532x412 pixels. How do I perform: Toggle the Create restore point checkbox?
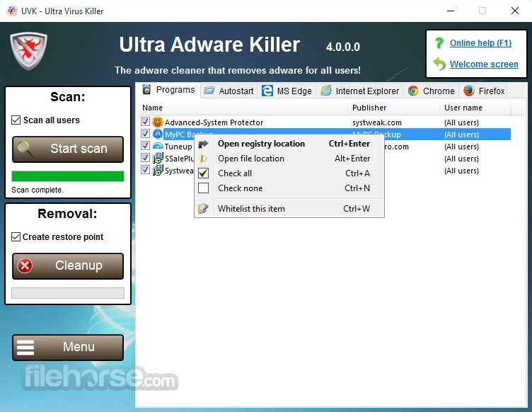click(x=16, y=236)
